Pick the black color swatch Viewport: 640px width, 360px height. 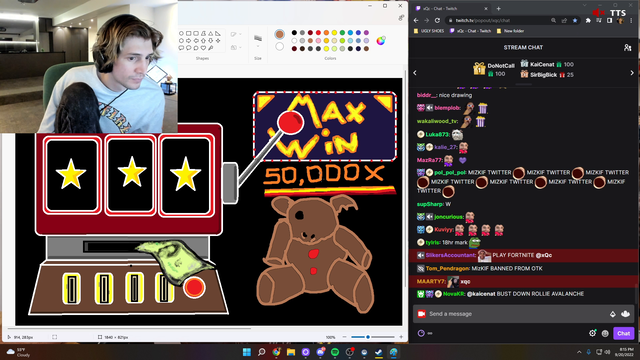294,33
